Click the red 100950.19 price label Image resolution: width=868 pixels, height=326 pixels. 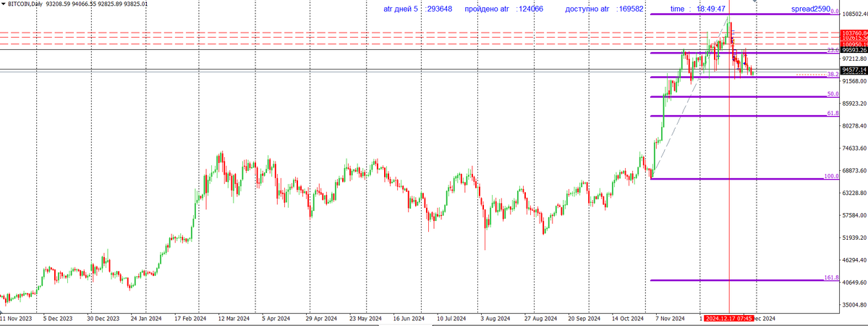tap(854, 44)
